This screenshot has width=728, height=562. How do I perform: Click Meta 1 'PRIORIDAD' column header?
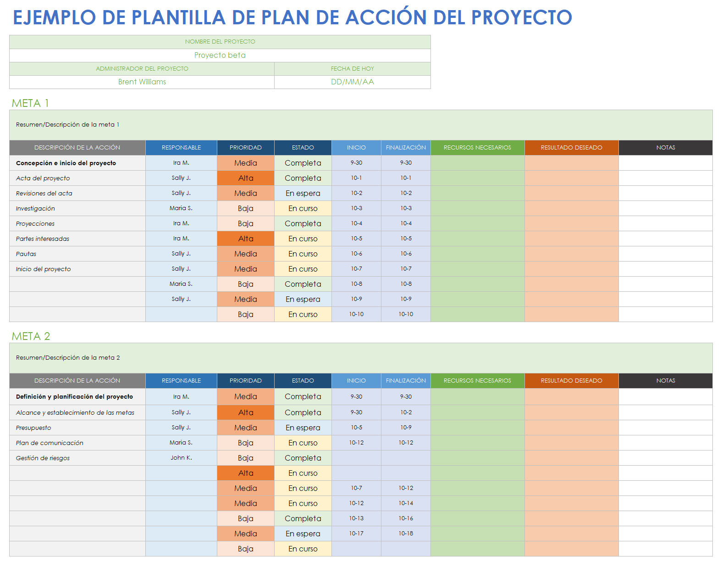click(246, 148)
